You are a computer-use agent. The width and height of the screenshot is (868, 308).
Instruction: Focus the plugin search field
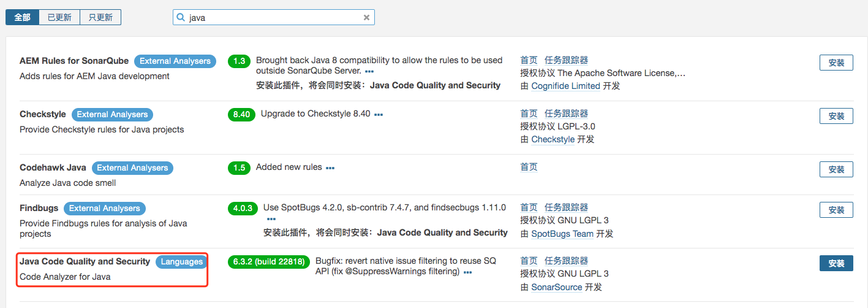(273, 18)
